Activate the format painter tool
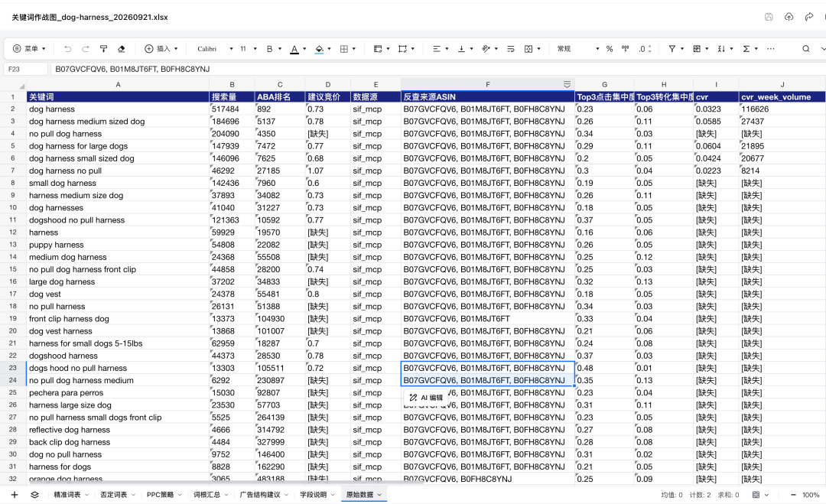This screenshot has width=826, height=504. pos(104,49)
